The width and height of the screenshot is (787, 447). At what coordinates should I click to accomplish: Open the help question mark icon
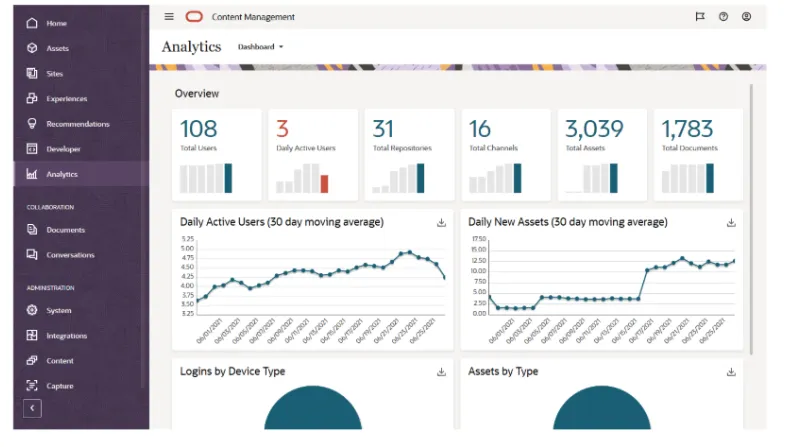point(723,17)
